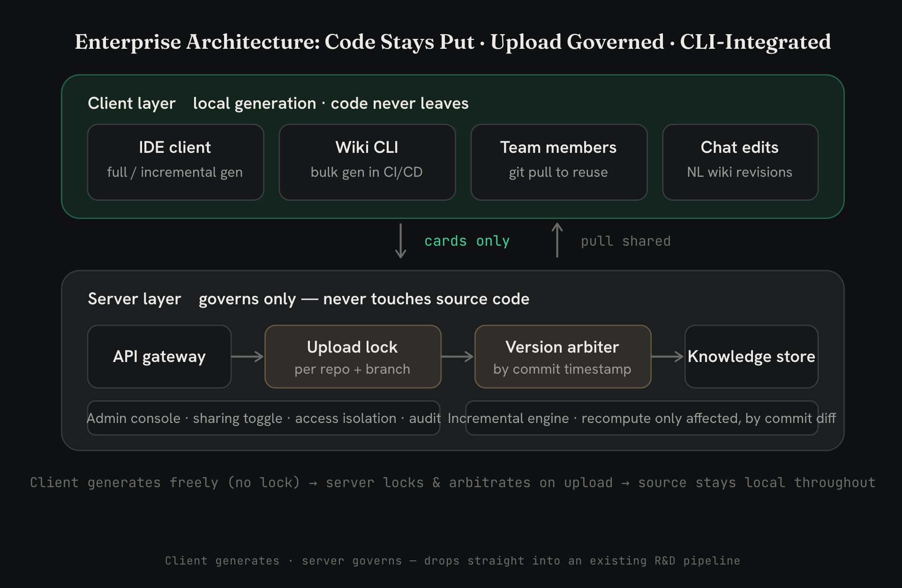Click the footer line about R&D pipeline
This screenshot has height=588, width=902.
coord(453,561)
